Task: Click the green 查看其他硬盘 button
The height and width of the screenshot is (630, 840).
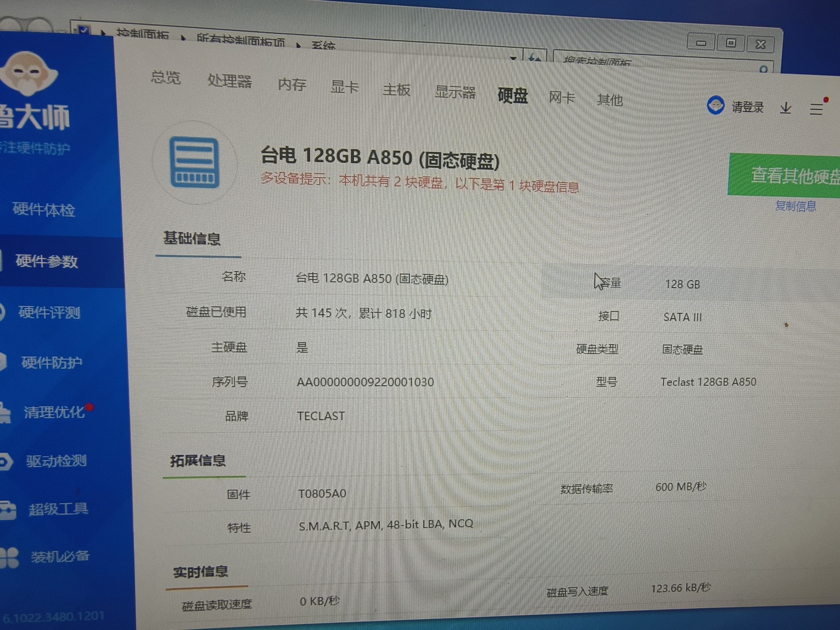Action: click(784, 176)
